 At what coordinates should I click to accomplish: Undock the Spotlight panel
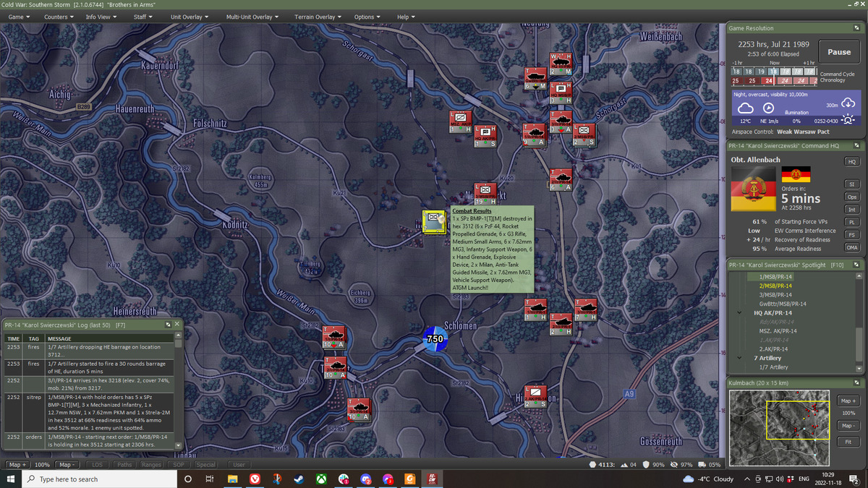(856, 265)
